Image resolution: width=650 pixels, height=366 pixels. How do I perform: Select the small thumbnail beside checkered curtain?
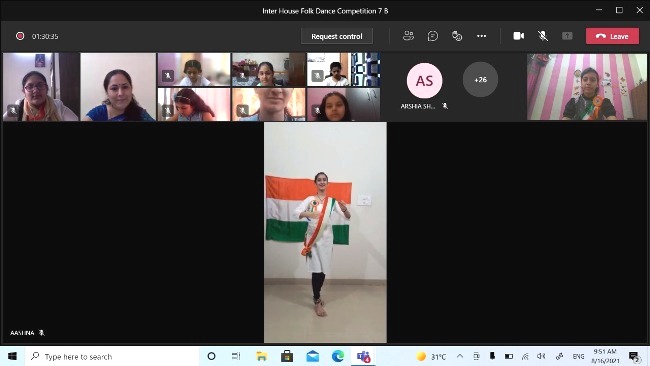pos(343,70)
